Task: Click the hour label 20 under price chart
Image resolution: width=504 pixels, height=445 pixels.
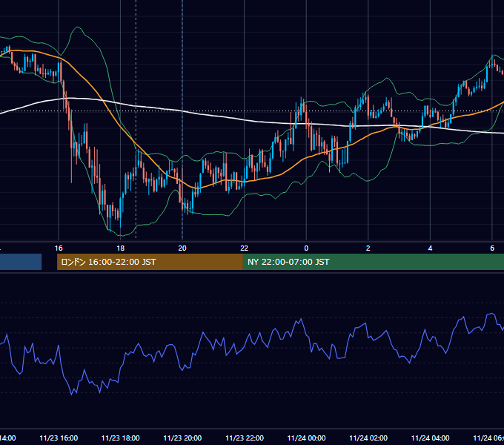Action: tap(182, 248)
